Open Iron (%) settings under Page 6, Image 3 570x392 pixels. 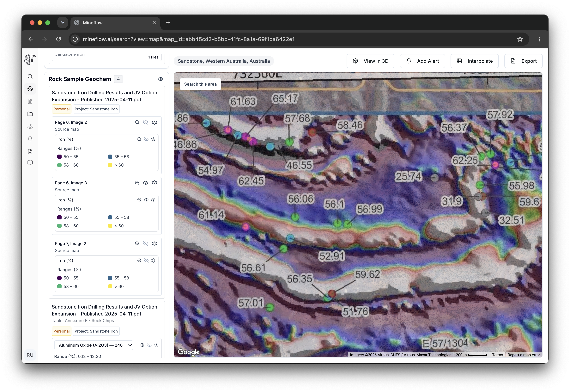[153, 200]
